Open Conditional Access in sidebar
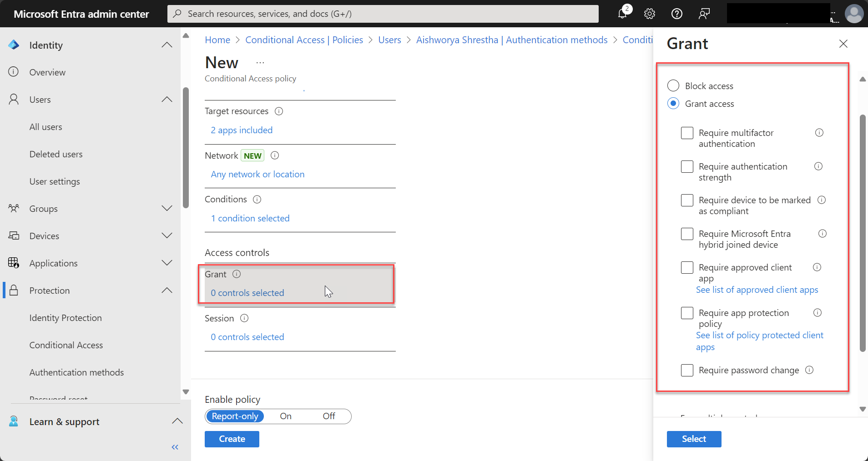 66,345
